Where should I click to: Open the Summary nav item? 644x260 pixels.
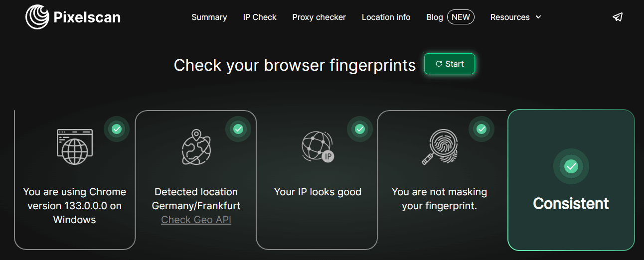(209, 17)
